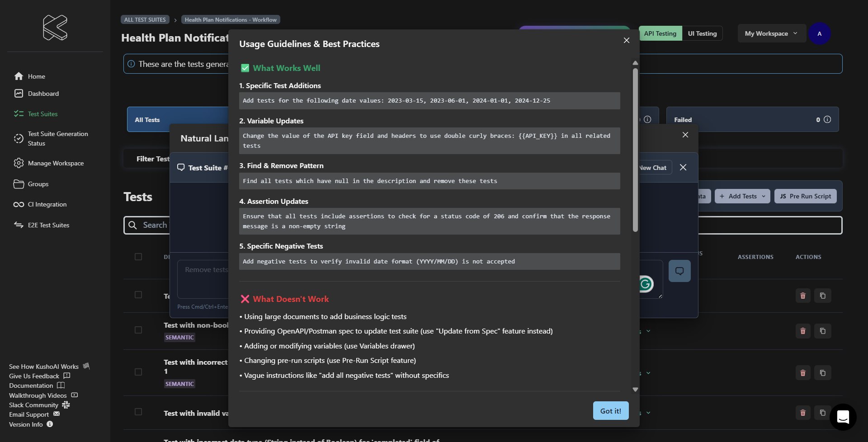This screenshot has width=868, height=442.
Task: Navigate to ALL TEST SUITES breadcrumb
Action: pyautogui.click(x=145, y=20)
